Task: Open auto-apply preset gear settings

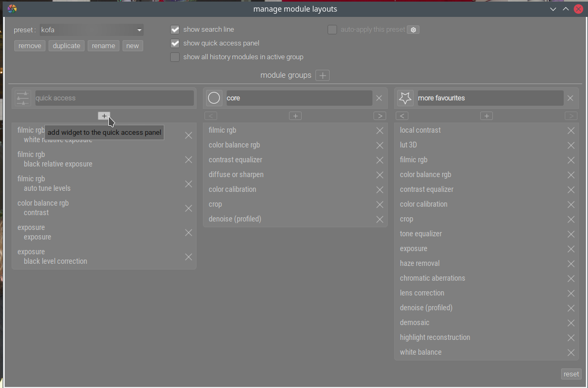Action: click(x=414, y=30)
